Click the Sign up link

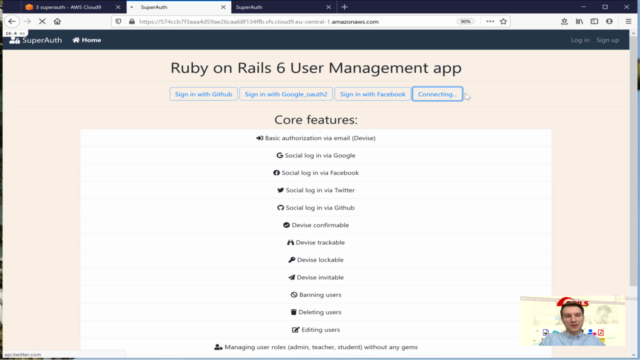coord(608,40)
